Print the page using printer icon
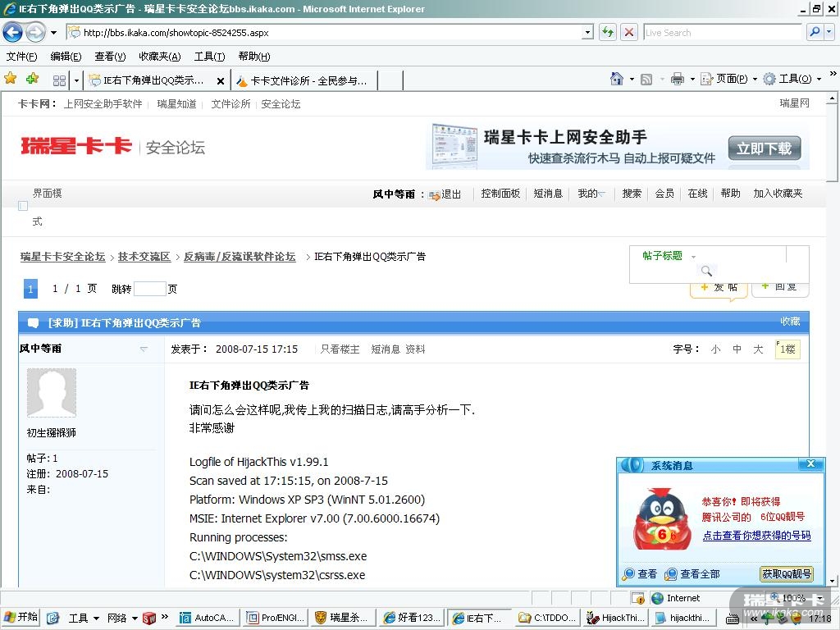The height and width of the screenshot is (630, 840). 677,80
